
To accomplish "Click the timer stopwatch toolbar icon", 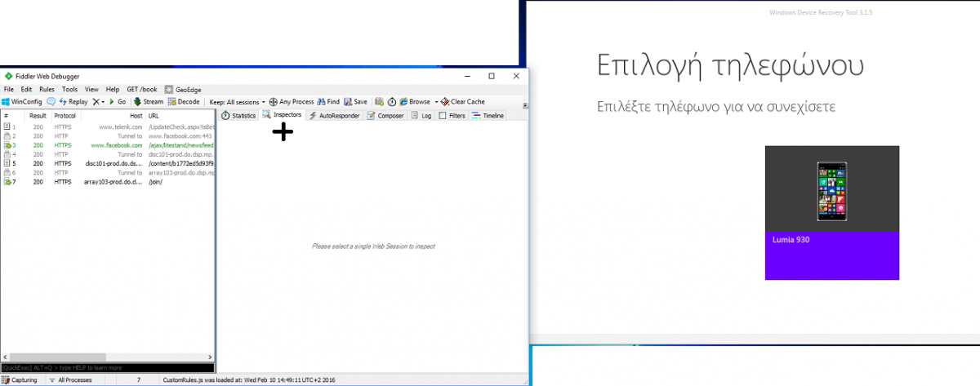I will pos(392,102).
